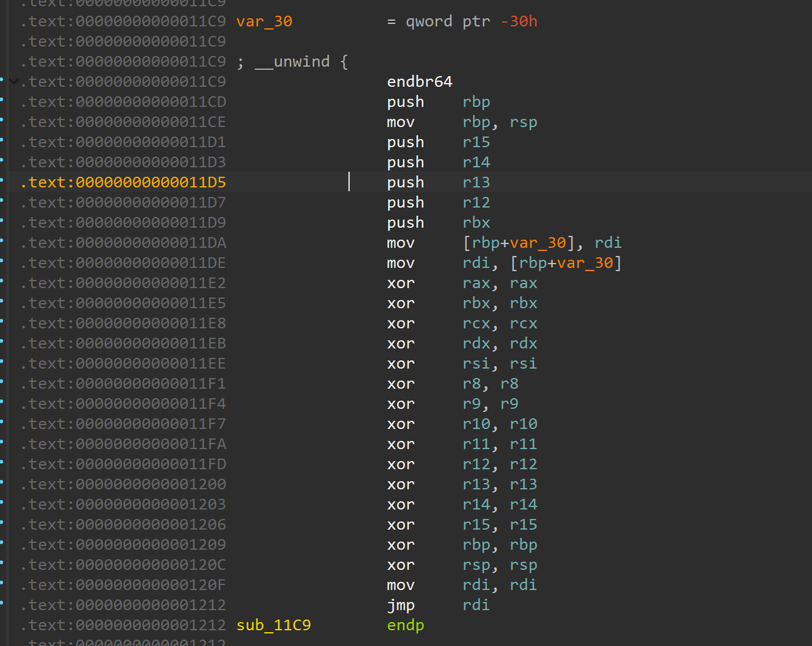Viewport: 812px width, 646px height.
Task: Click breakpoint dot beside address 120C
Action: click(2, 563)
